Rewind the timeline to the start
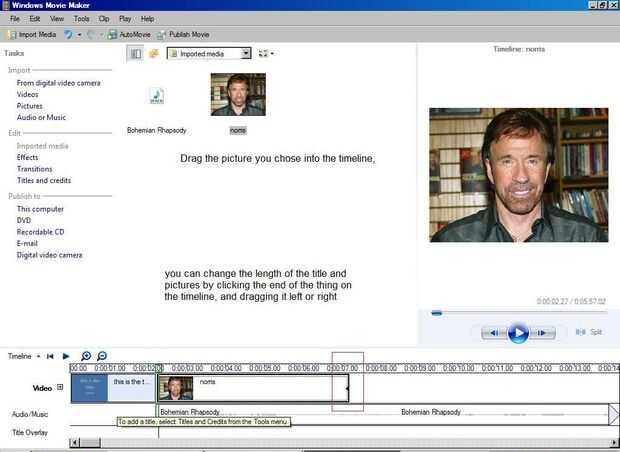Image resolution: width=620 pixels, height=452 pixels. (x=50, y=356)
